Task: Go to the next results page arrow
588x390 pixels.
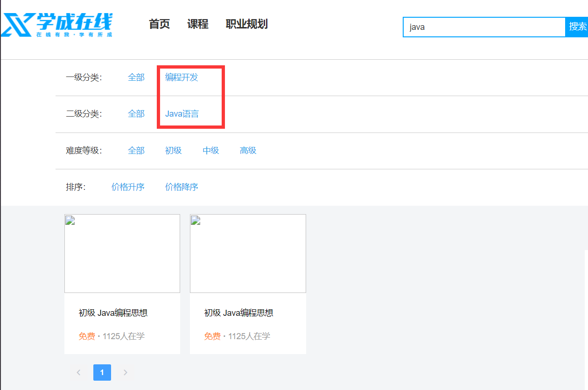Action: click(125, 372)
